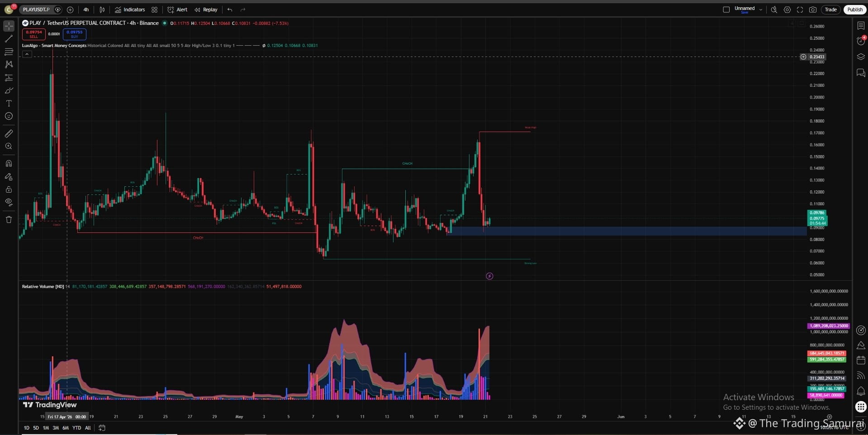The image size is (868, 435).
Task: Toggle lock all drawings
Action: click(9, 189)
